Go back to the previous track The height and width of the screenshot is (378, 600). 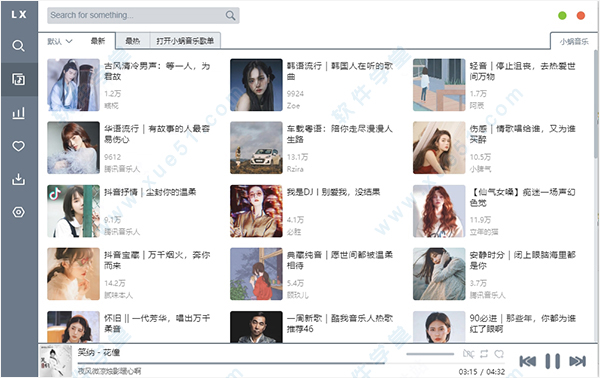pyautogui.click(x=528, y=361)
